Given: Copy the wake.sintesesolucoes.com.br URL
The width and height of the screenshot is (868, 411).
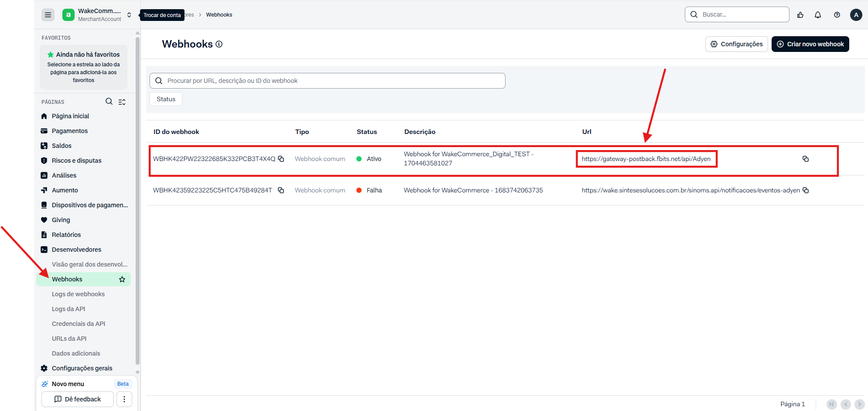Looking at the screenshot, I should (806, 190).
